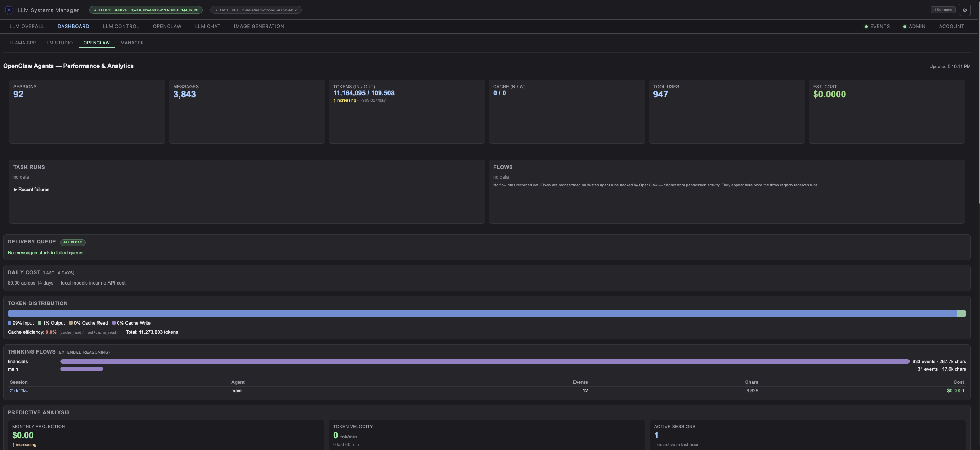
Task: Click the 633 events · 287.7k chars label
Action: point(939,362)
